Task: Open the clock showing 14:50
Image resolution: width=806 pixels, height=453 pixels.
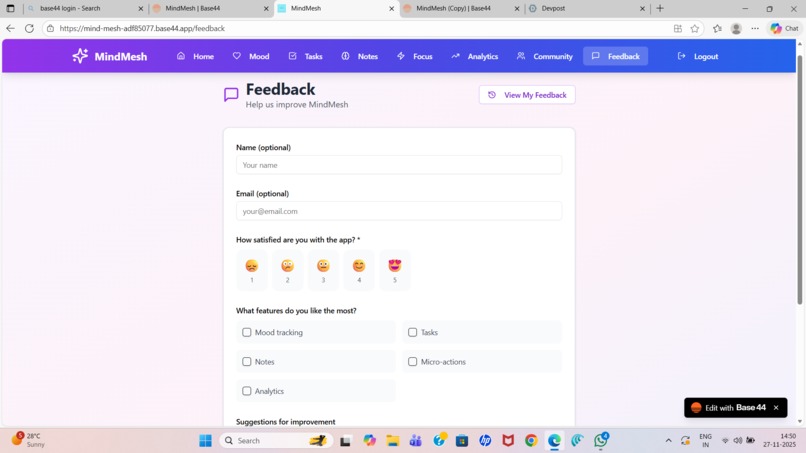Action: pyautogui.click(x=780, y=440)
